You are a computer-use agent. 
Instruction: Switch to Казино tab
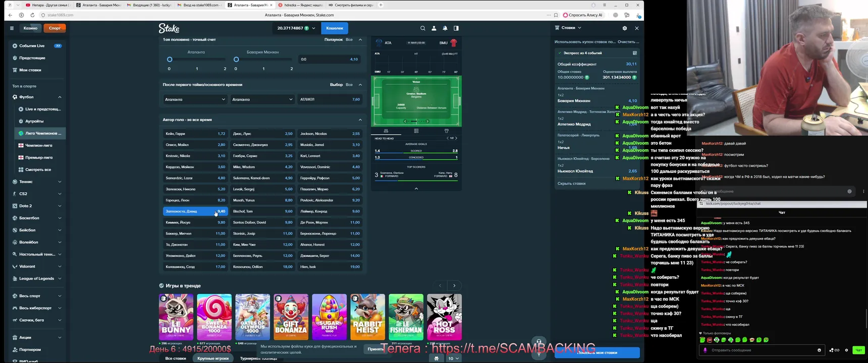point(30,28)
